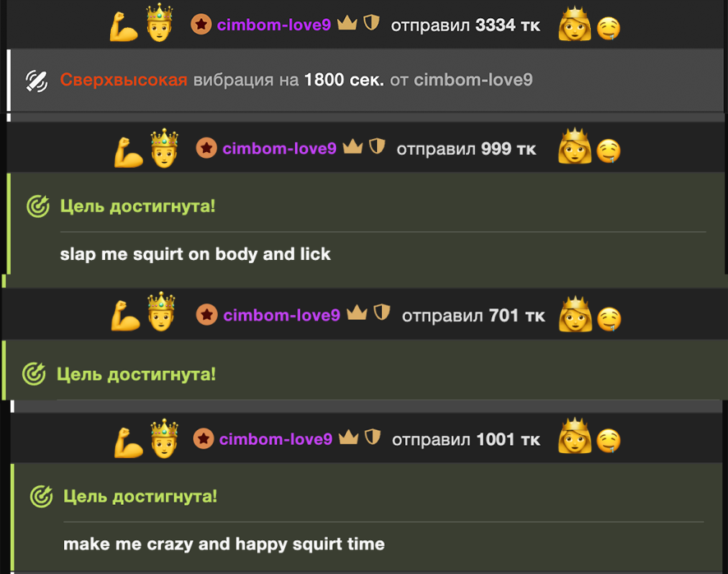Image resolution: width=728 pixels, height=574 pixels.
Task: Click cimbom-love9 username in 3334 tk message
Action: click(x=274, y=25)
